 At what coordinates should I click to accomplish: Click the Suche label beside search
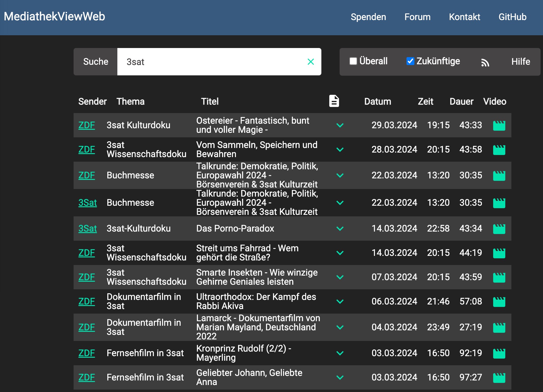(95, 62)
